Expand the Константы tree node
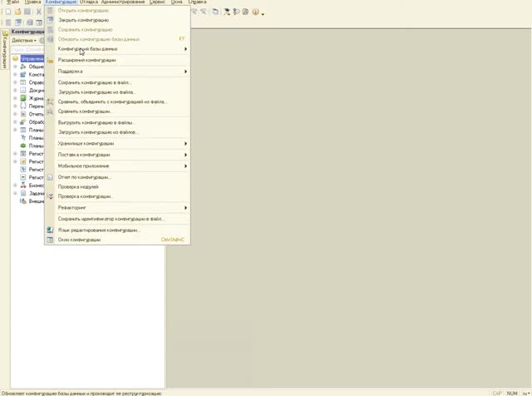Viewport: 532px width, 396px height. point(15,74)
